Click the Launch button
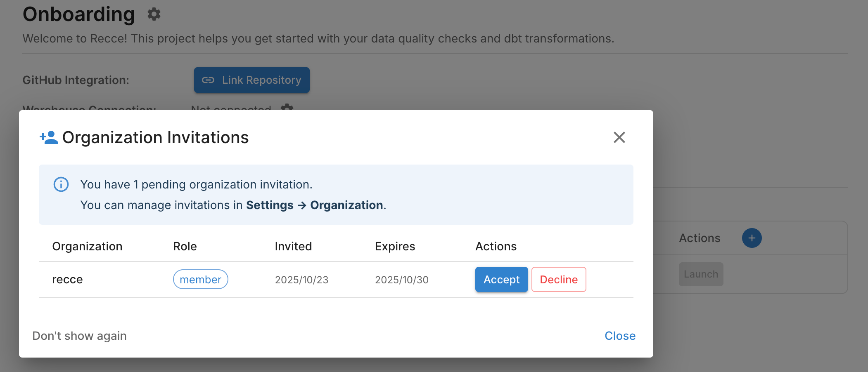 click(x=701, y=274)
